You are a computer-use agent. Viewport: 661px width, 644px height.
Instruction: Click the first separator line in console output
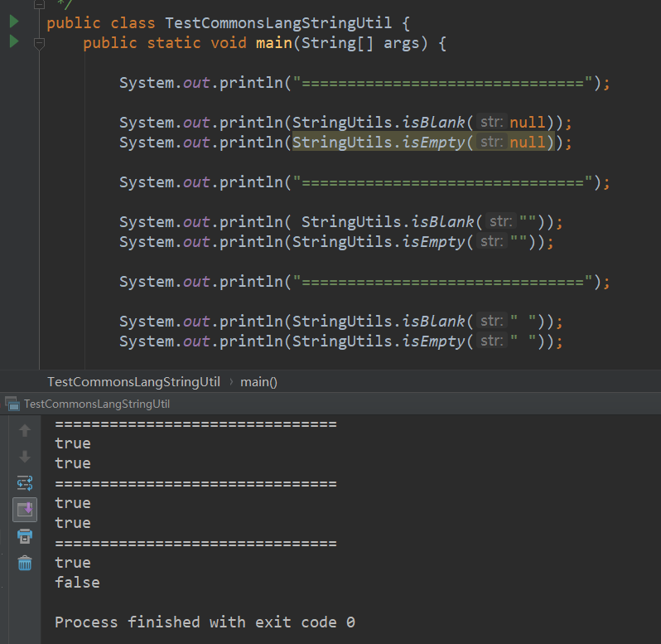click(x=195, y=424)
